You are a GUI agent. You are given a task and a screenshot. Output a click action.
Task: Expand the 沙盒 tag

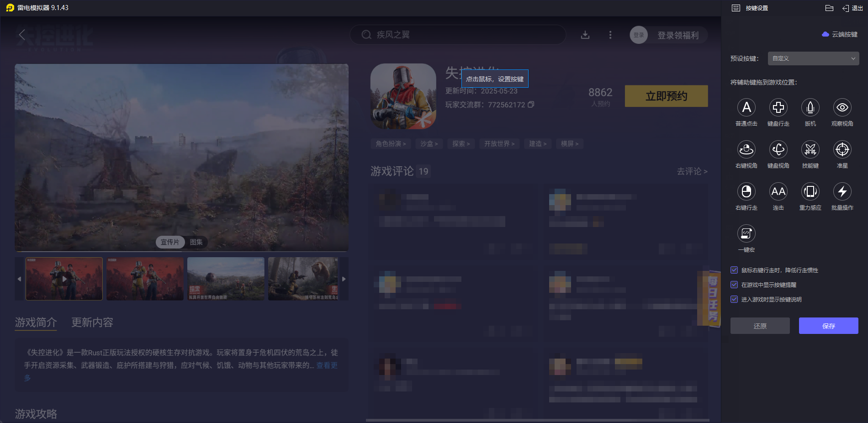click(x=429, y=144)
